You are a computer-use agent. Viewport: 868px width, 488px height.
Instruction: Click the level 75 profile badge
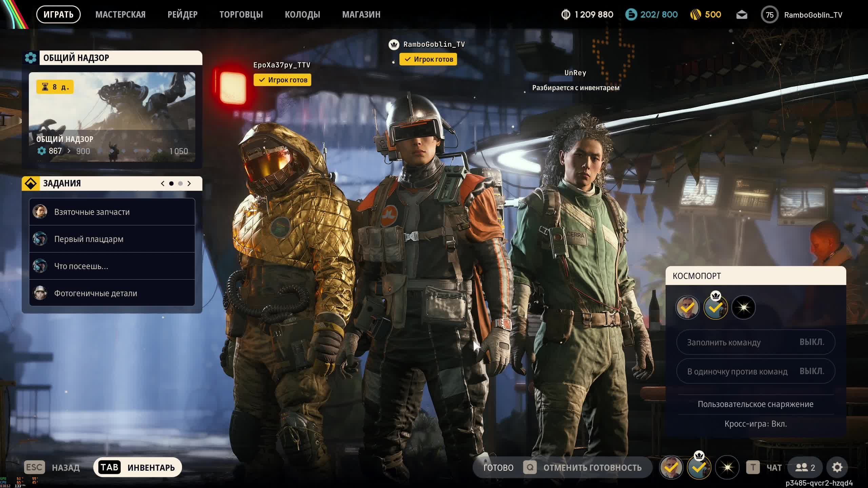click(x=769, y=15)
